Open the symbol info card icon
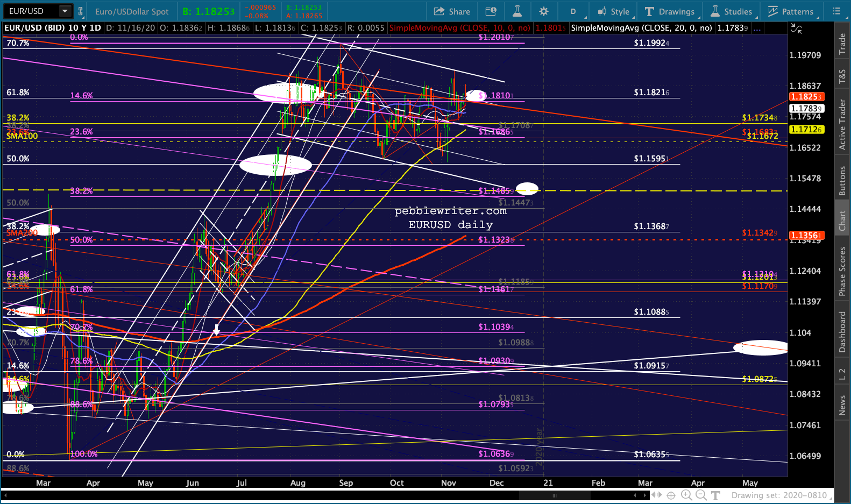 491,11
